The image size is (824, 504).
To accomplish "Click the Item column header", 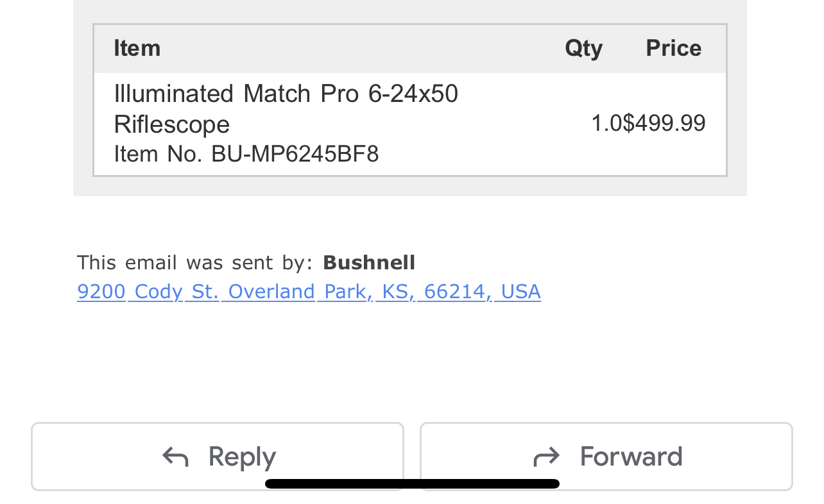I will 137,48.
